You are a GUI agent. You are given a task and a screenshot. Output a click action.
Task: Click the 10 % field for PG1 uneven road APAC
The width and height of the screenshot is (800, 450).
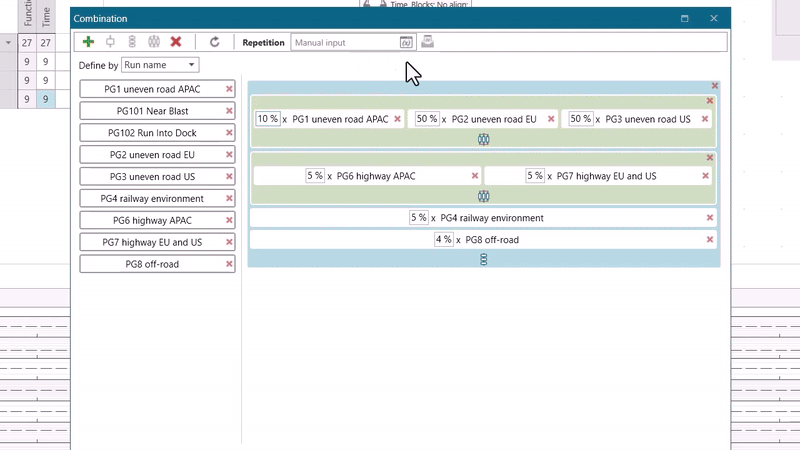(x=267, y=119)
